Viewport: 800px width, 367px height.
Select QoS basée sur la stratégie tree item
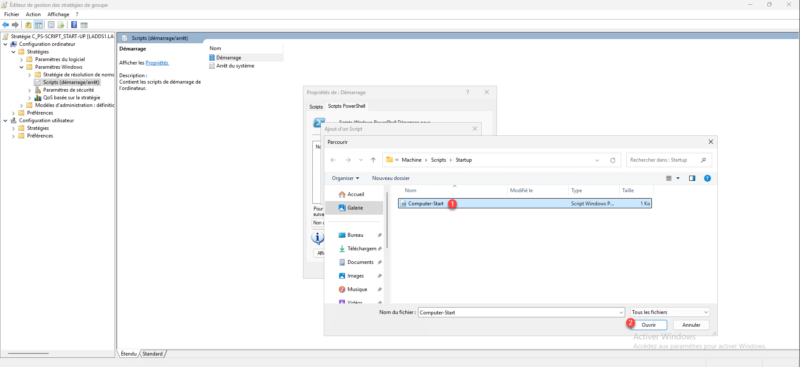(x=71, y=97)
